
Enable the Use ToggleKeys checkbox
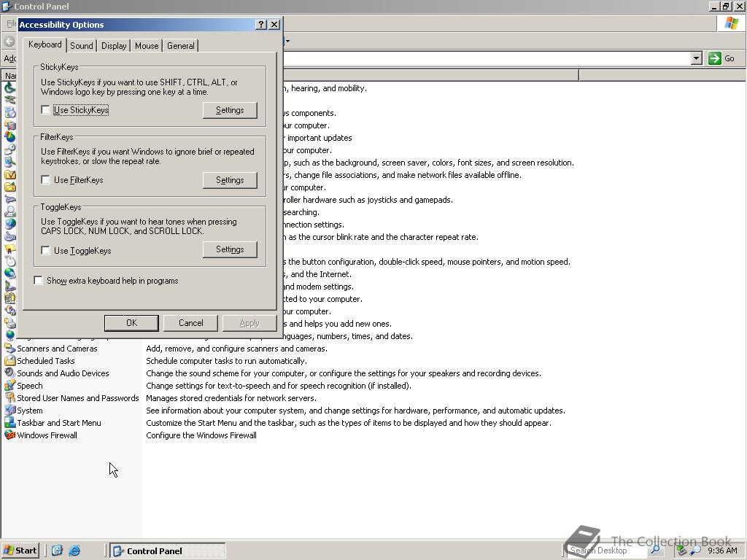(45, 251)
